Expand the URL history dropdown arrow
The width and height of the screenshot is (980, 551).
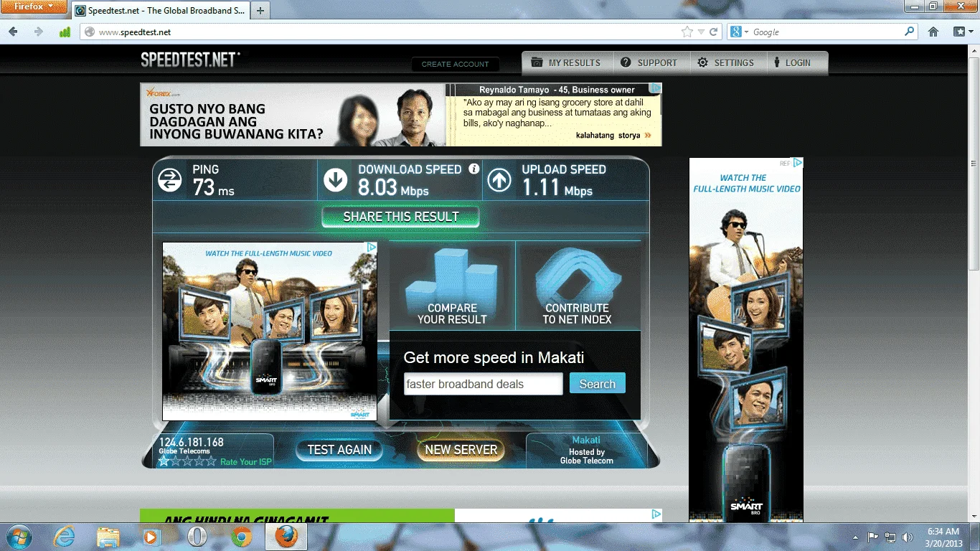pyautogui.click(x=701, y=32)
